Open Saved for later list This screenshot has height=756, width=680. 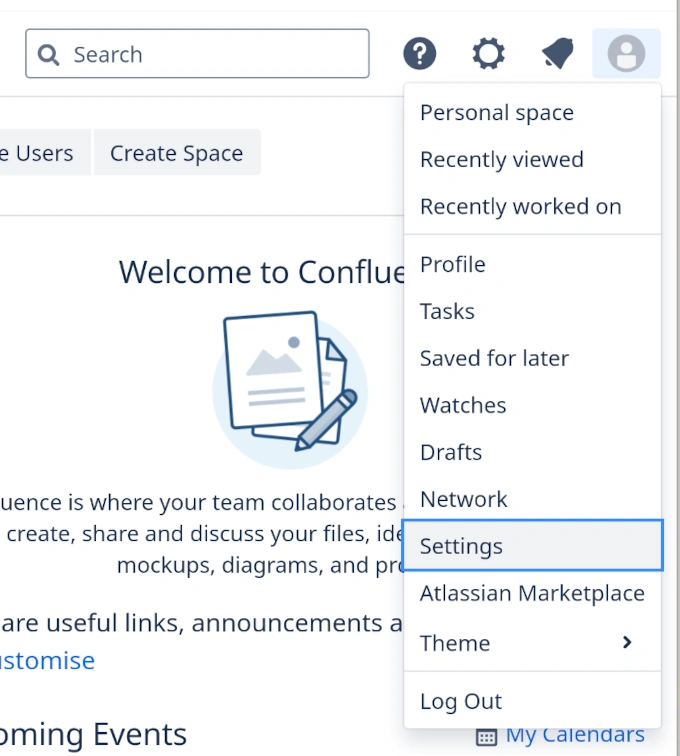tap(494, 358)
